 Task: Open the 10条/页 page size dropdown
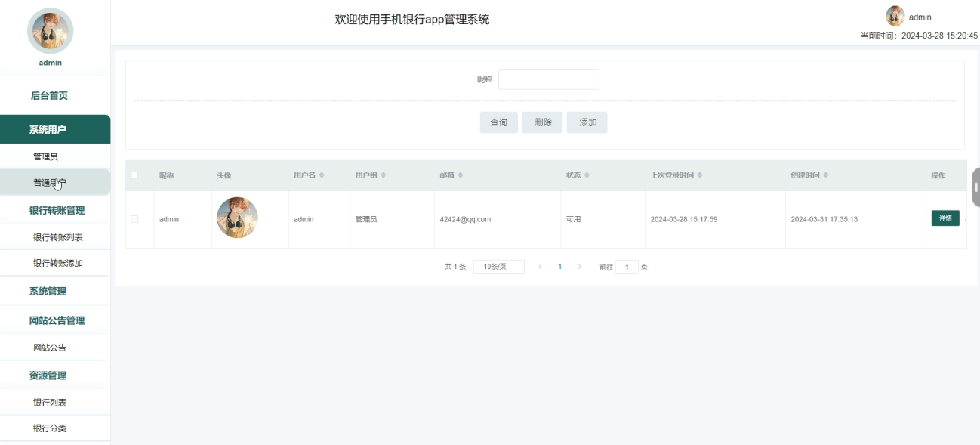(499, 267)
